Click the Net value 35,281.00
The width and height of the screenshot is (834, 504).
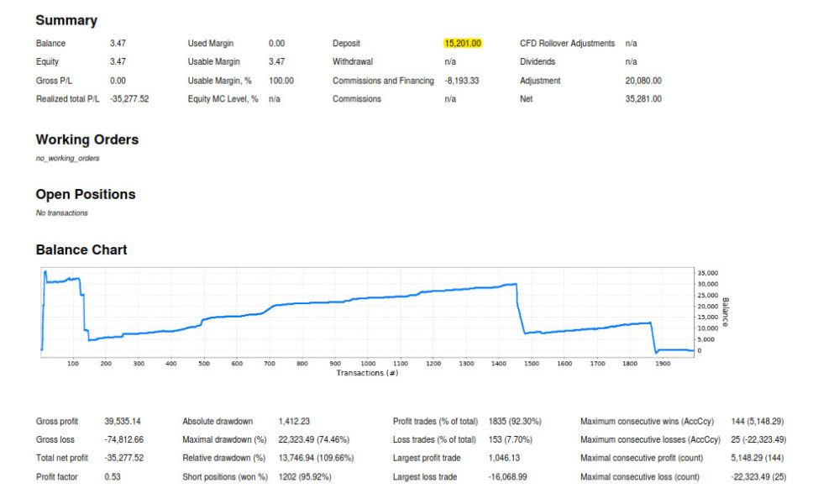click(643, 98)
